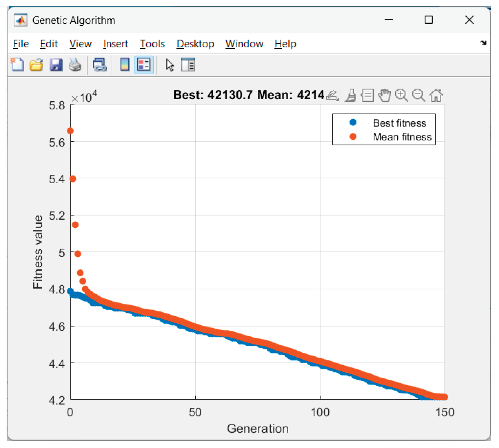499x448 pixels.
Task: Click the New Figure toolbar icon
Action: tap(17, 65)
